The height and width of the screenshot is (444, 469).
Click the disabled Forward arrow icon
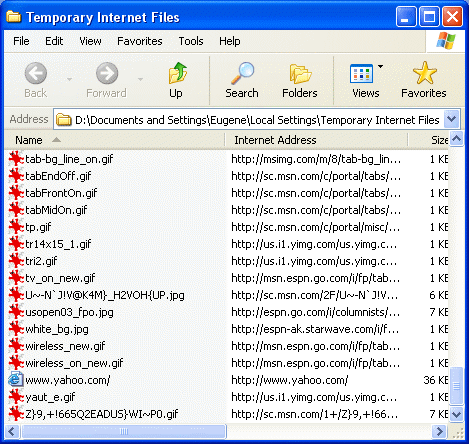click(107, 73)
